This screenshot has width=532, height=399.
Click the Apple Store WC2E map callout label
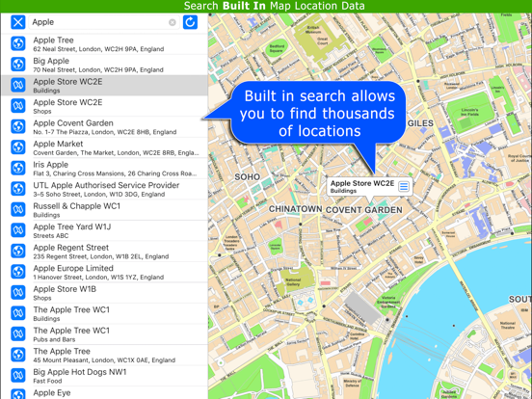362,186
